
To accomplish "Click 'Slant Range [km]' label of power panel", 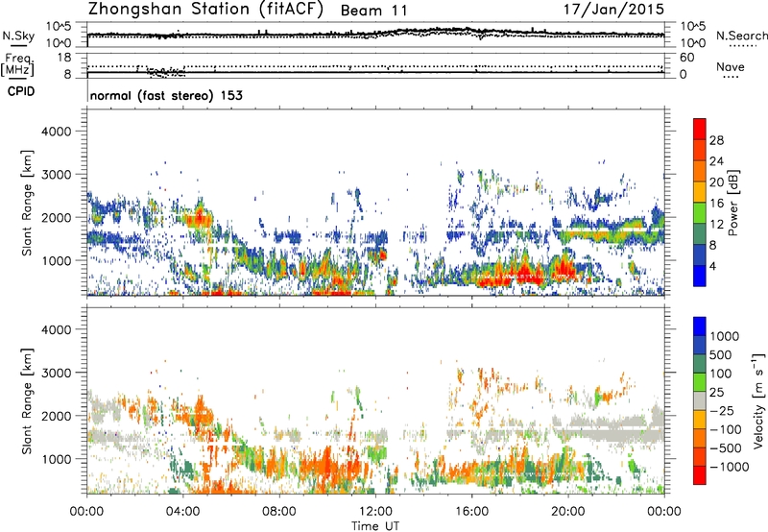I will coord(27,203).
